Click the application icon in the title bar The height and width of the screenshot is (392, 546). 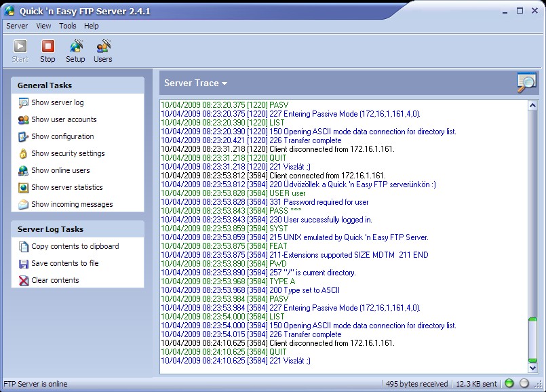coord(9,11)
